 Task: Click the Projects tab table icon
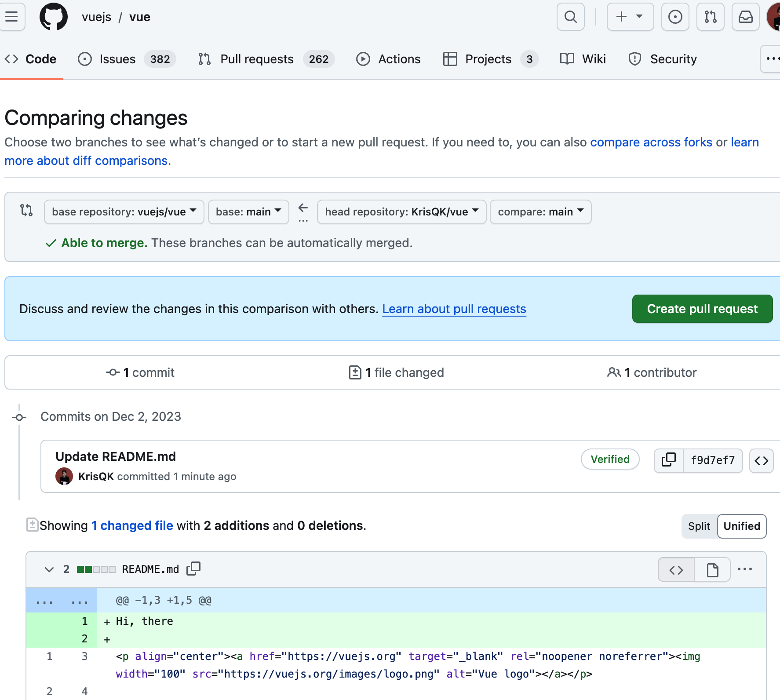point(450,59)
